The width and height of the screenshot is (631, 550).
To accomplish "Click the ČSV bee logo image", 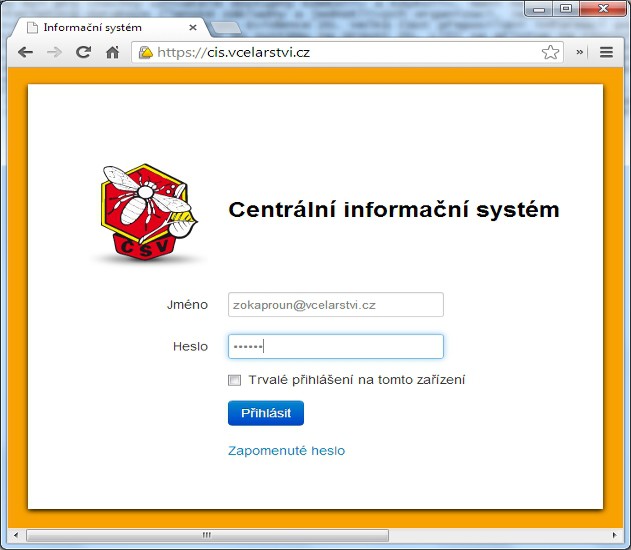I will (x=145, y=214).
